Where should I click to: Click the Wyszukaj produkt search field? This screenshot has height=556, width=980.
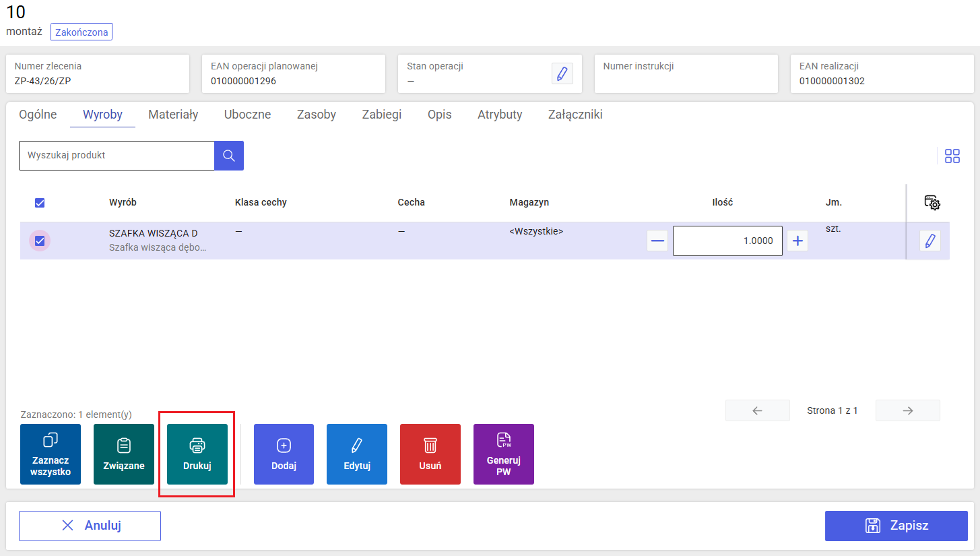(x=117, y=156)
